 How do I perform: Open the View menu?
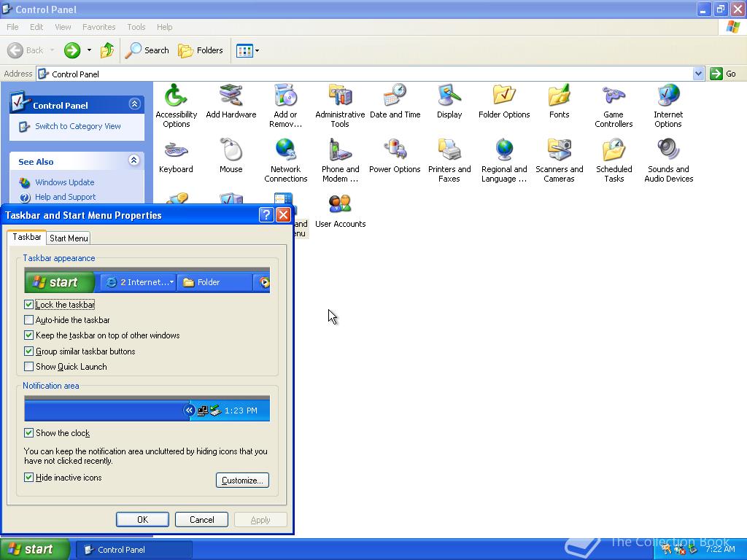coord(63,27)
